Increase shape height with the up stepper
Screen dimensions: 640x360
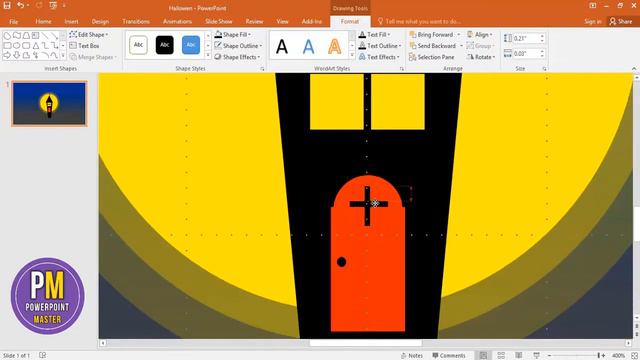(542, 36)
